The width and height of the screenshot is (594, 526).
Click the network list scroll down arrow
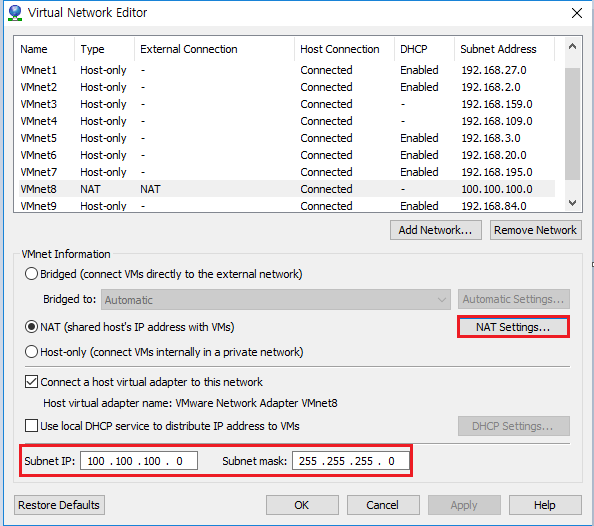572,203
